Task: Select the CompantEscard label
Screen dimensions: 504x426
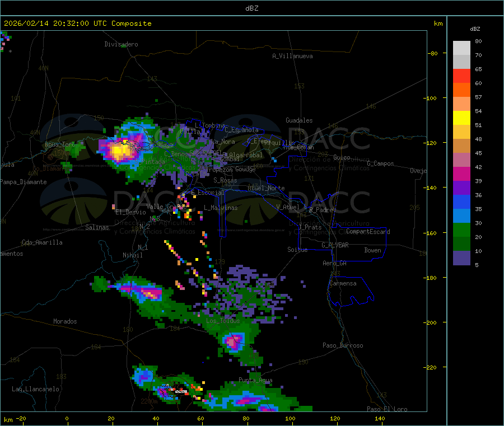Action: tap(368, 231)
